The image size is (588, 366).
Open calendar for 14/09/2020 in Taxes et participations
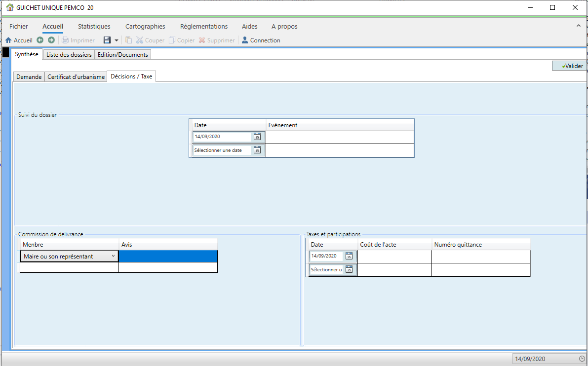pos(349,256)
